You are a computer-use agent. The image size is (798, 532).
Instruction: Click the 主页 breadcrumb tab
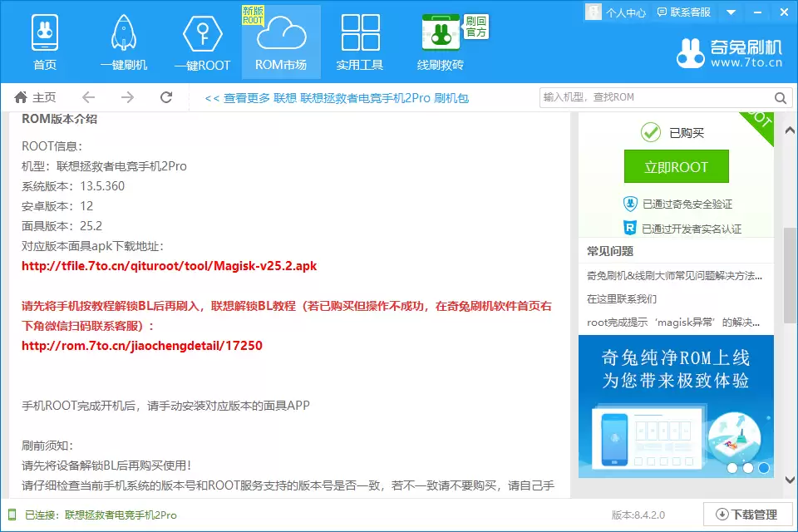click(x=37, y=96)
